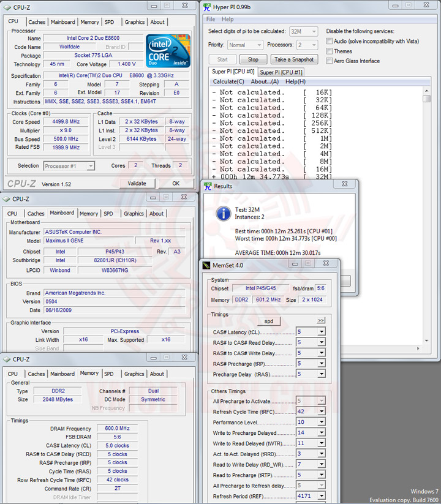Open Graphics tab in top CPU-Z window
Screen dimensions: 441x504
click(x=134, y=22)
